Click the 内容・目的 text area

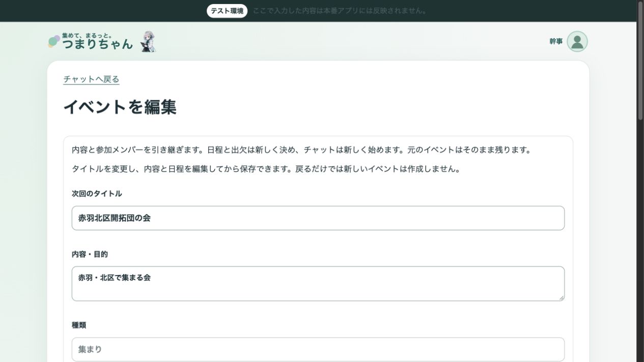point(318,284)
